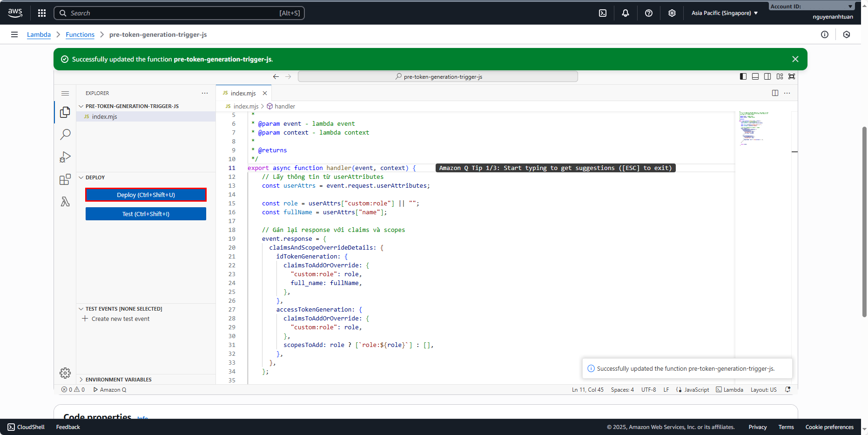Toggle the primary side bar layout
The width and height of the screenshot is (868, 435).
[x=743, y=76]
